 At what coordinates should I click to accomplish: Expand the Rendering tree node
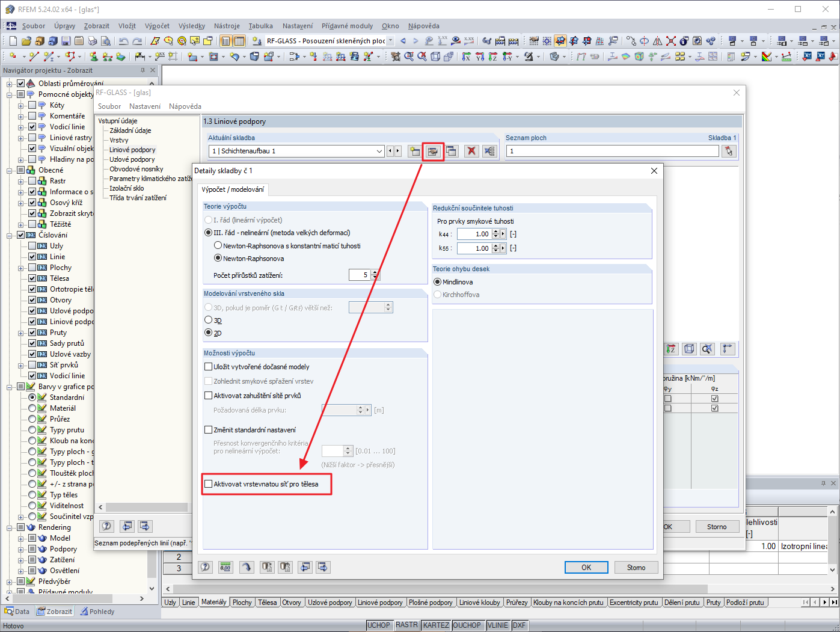click(x=10, y=527)
